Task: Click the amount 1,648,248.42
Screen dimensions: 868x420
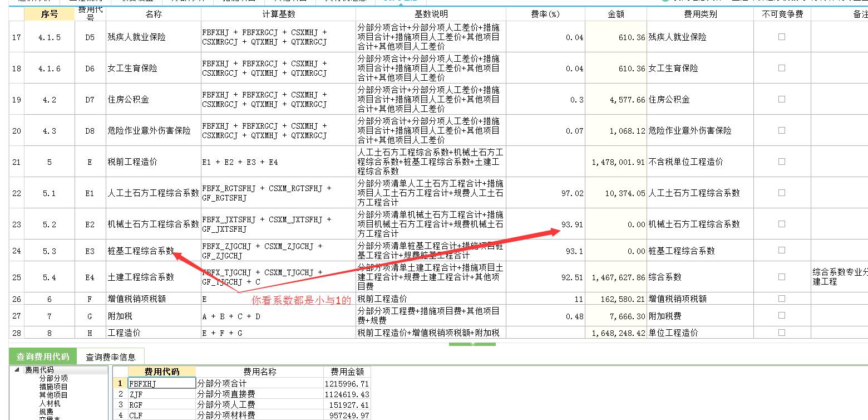Action: tap(615, 333)
